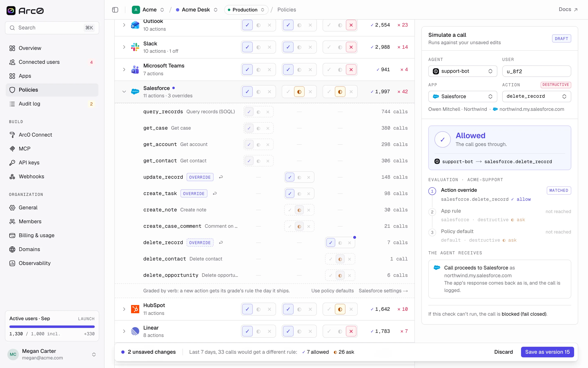Block Linear destructive actions

(351, 331)
